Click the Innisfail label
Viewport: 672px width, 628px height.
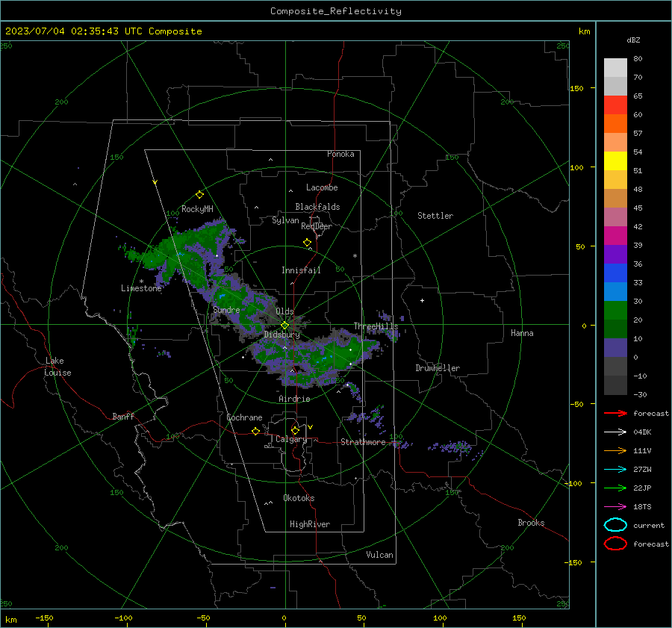301,270
